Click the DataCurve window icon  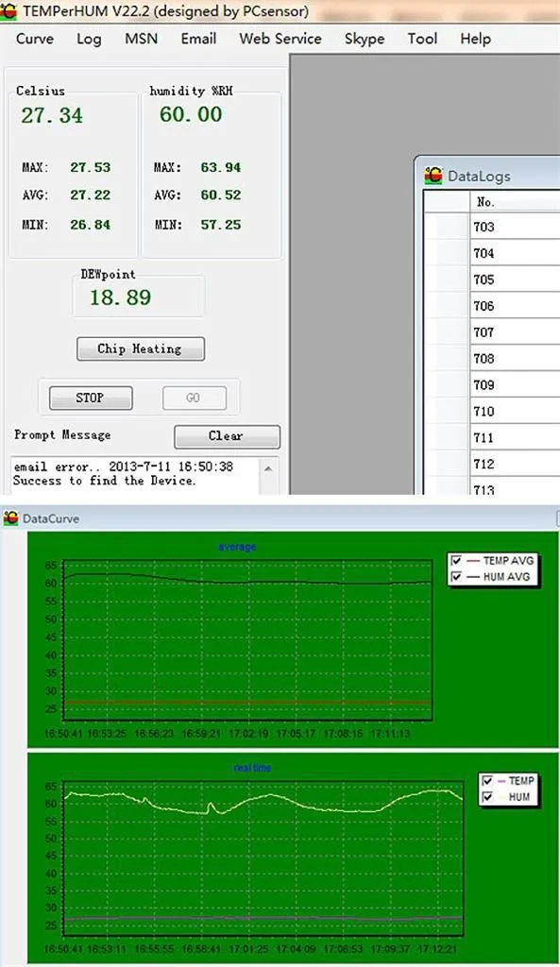10,518
